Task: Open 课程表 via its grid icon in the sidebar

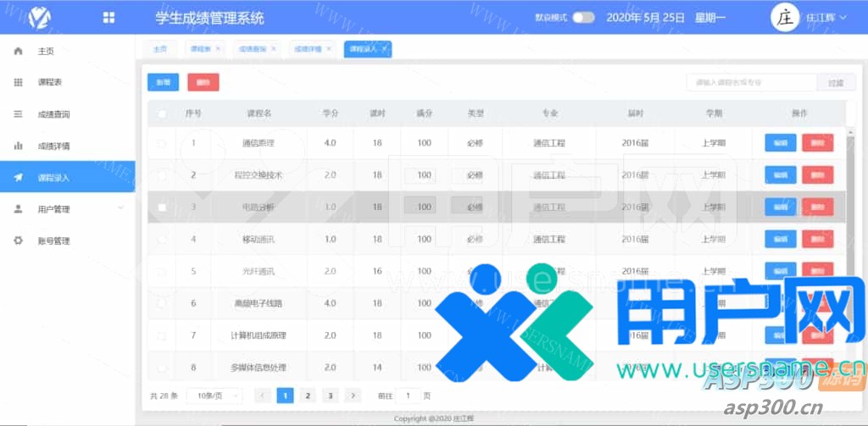Action: 19,82
